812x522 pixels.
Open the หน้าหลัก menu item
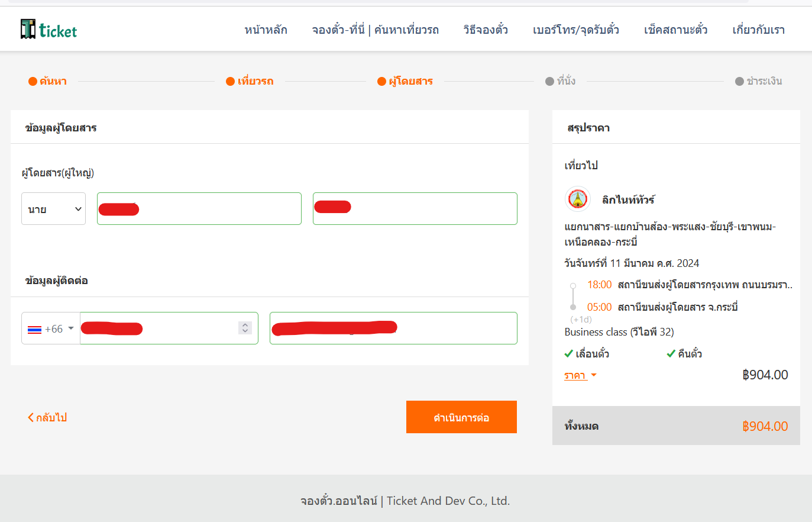(266, 30)
